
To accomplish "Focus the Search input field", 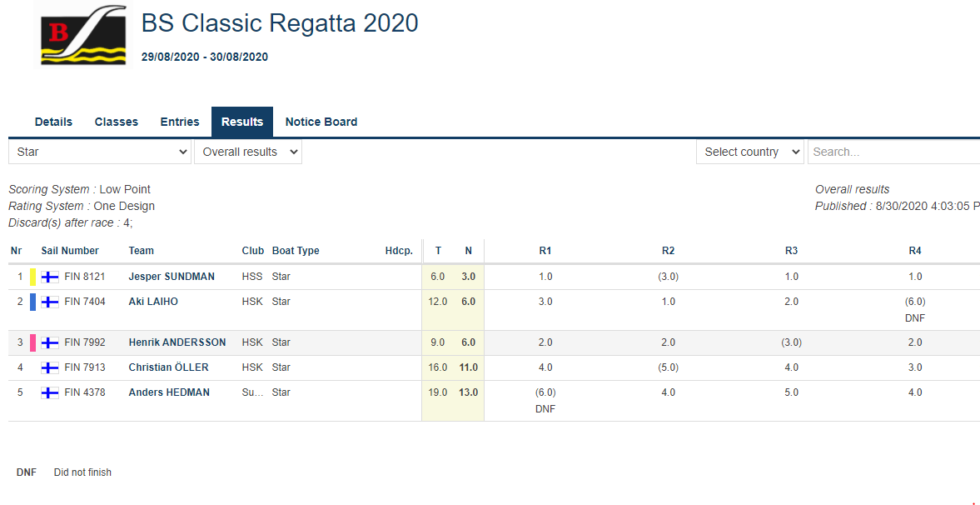I will click(x=893, y=152).
